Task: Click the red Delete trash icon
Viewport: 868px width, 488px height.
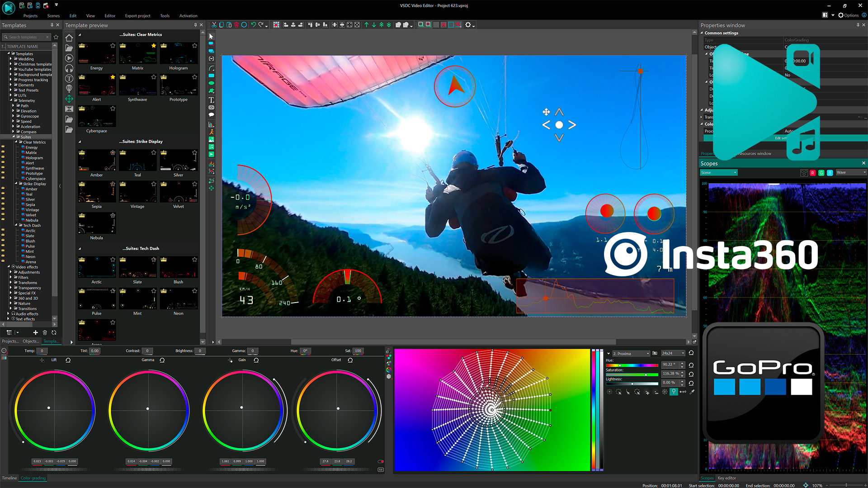Action: pyautogui.click(x=236, y=25)
